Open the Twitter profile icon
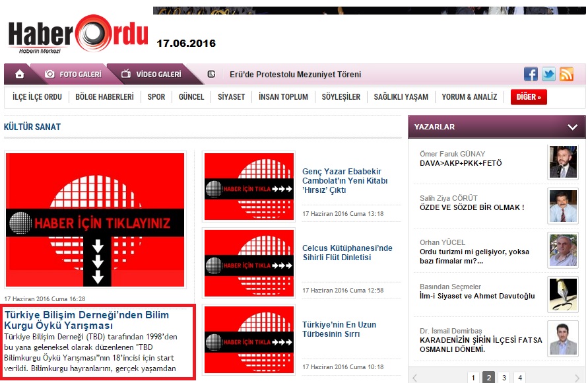Viewport: 588px width, 383px height. coord(548,74)
